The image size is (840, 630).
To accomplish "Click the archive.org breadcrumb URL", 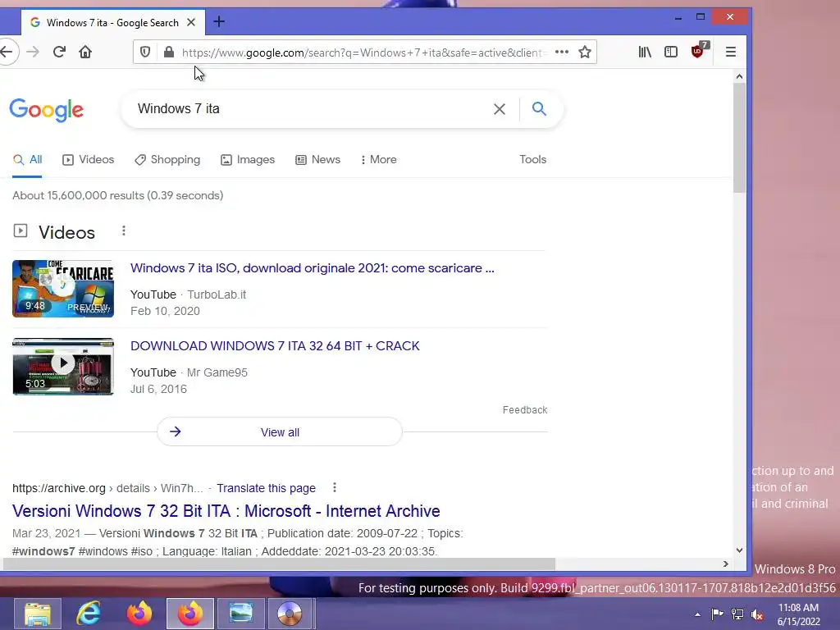I will (107, 488).
